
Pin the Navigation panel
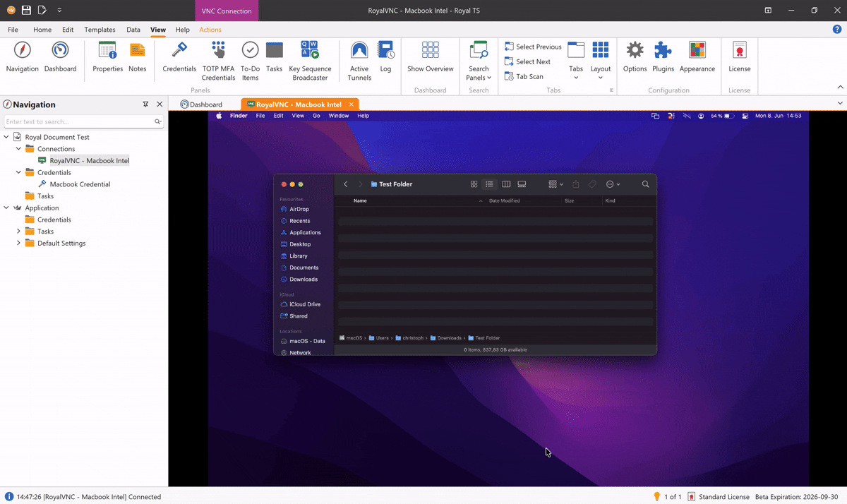pos(145,104)
